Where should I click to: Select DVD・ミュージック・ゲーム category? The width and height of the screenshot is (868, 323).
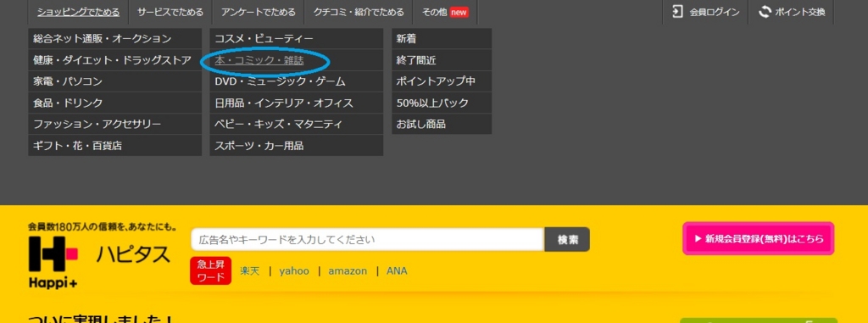(296, 81)
